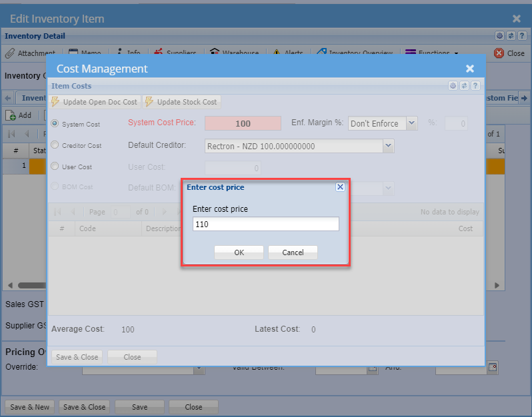Open Item Costs panel settings gear
Image resolution: width=532 pixels, height=417 pixels.
tap(453, 86)
